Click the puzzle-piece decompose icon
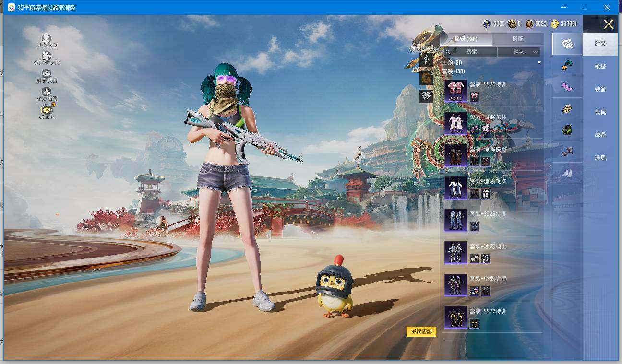Image resolution: width=622 pixels, height=364 pixels. click(47, 56)
